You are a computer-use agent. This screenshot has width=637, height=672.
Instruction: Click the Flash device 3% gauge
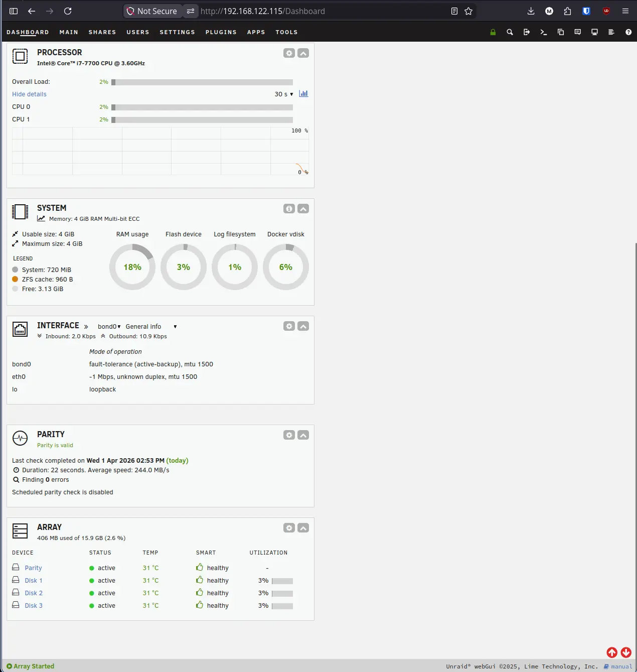pyautogui.click(x=184, y=267)
